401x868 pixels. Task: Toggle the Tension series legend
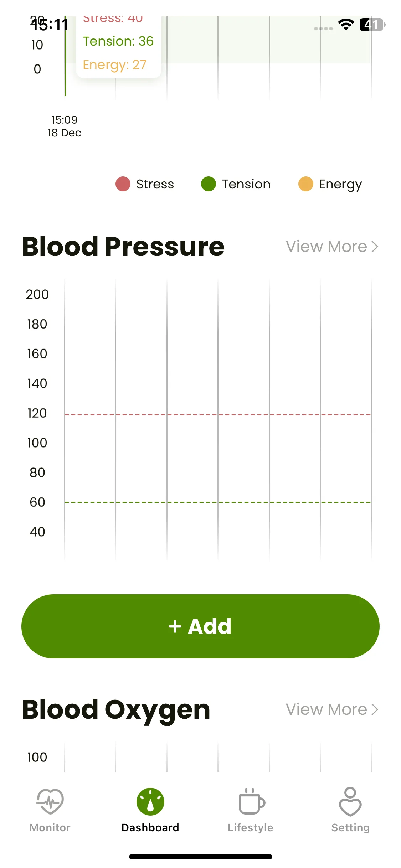[236, 184]
